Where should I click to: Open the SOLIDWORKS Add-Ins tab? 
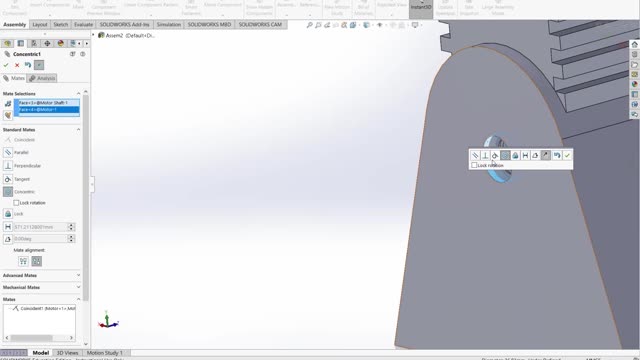124,25
